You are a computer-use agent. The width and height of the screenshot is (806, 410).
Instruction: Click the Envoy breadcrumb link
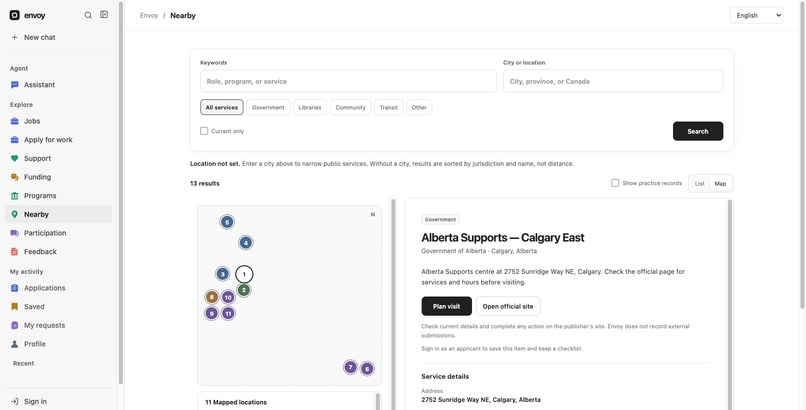[x=149, y=15]
